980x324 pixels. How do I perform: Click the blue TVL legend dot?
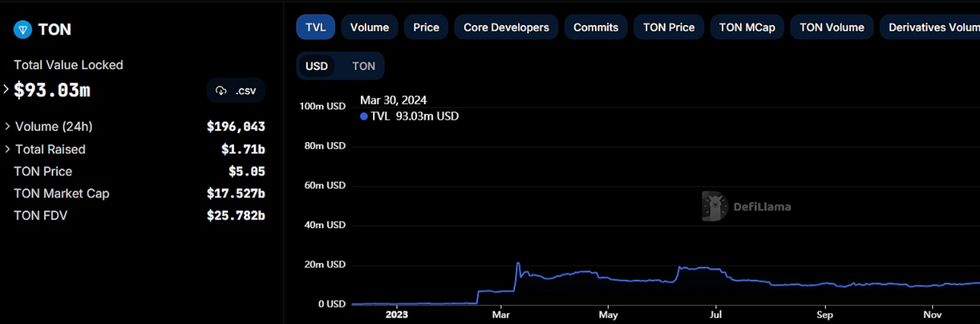(364, 117)
